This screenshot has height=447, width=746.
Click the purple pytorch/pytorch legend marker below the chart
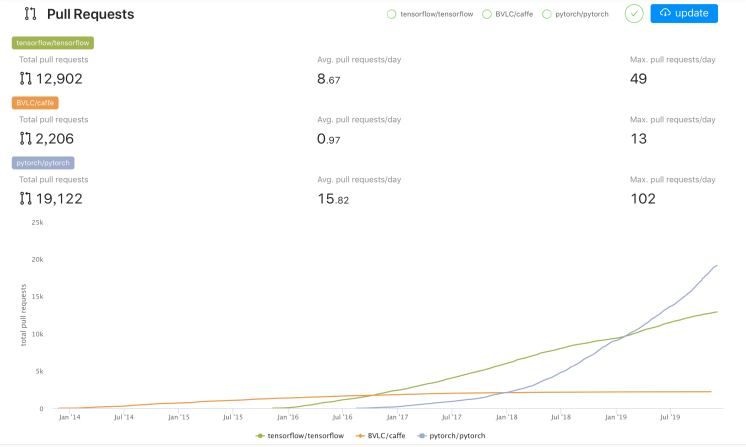pos(422,436)
